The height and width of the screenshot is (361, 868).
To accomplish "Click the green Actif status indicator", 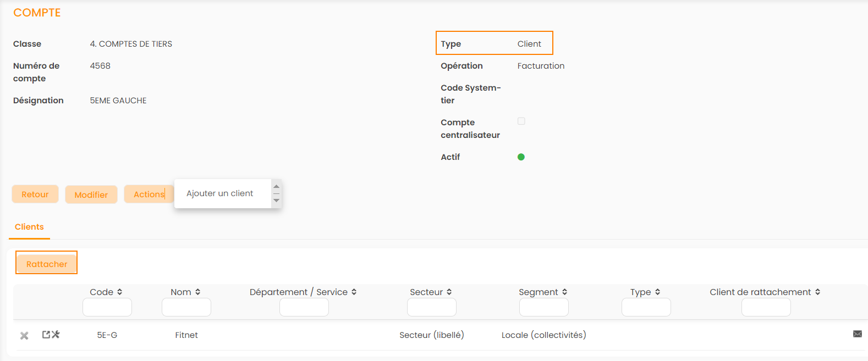I will (x=521, y=157).
